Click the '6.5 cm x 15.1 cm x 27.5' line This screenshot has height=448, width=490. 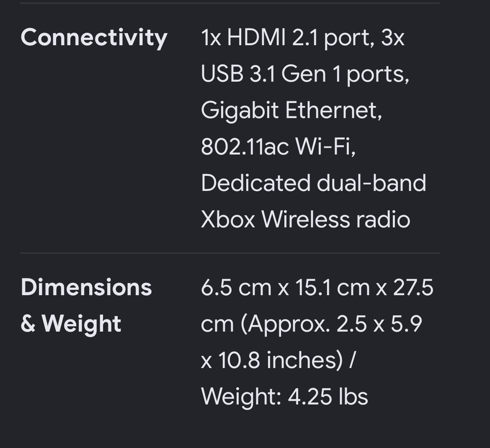pos(317,287)
